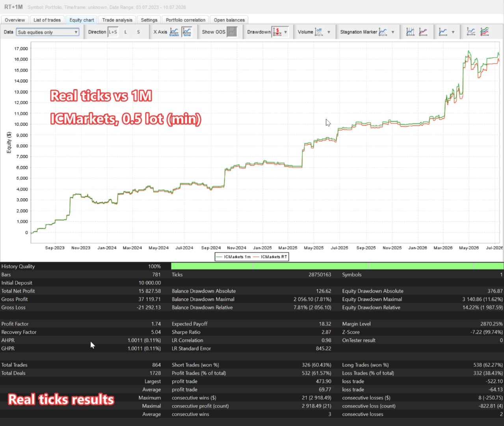Select the L long-only direction
Image resolution: width=504 pixels, height=426 pixels.
click(126, 32)
